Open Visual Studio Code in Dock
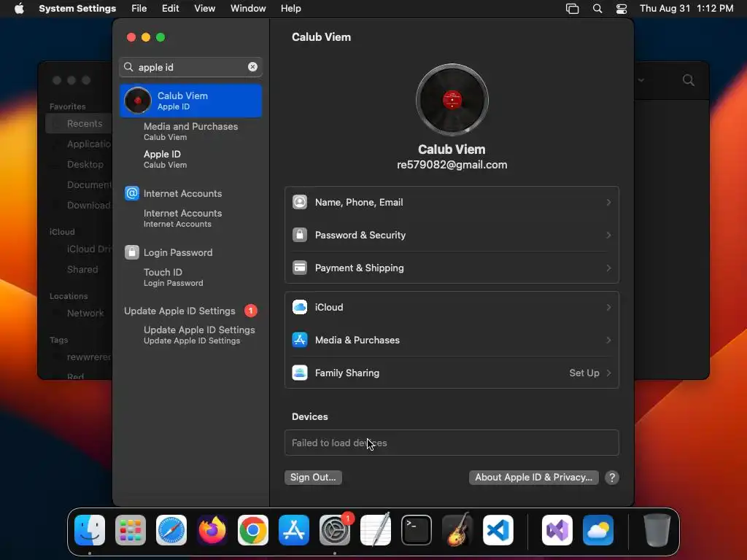Screen dimensions: 747x560 498,530
